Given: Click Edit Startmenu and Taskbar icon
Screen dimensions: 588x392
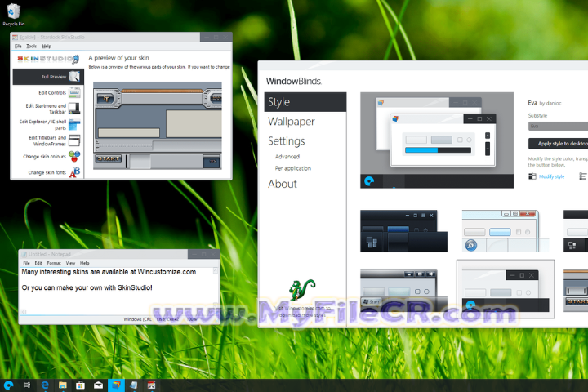Looking at the screenshot, I should point(74,109).
